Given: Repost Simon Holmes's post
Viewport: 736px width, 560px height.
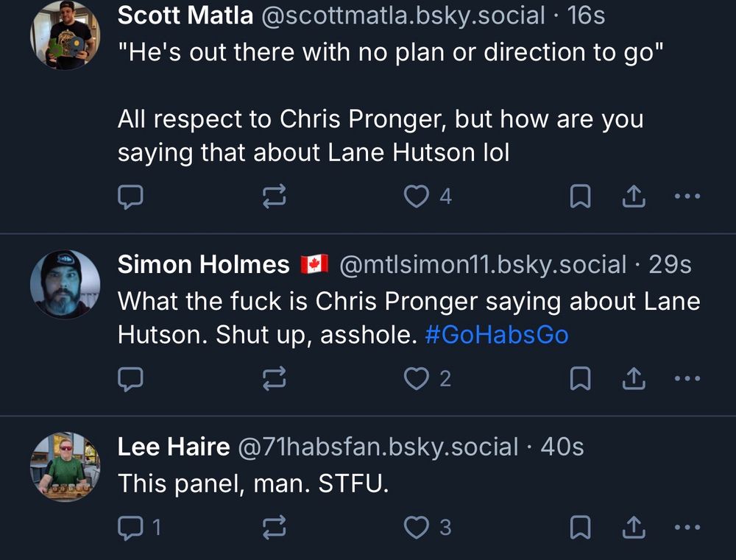Looking at the screenshot, I should (x=275, y=378).
